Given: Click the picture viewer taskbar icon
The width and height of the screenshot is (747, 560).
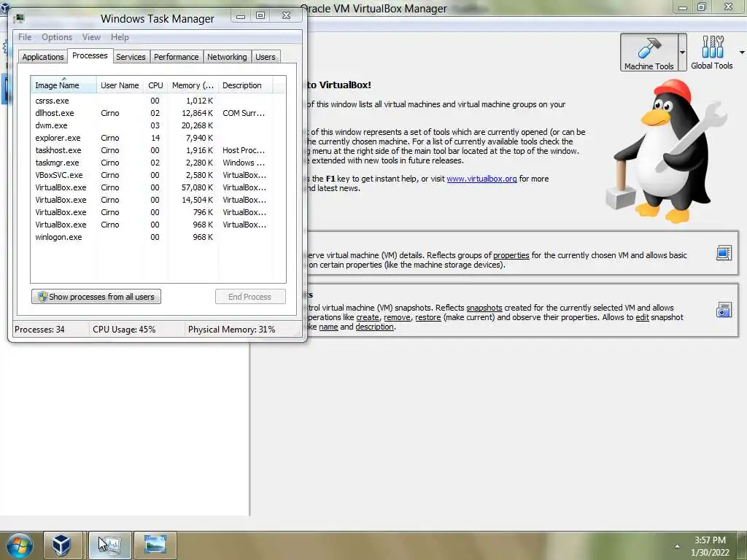Looking at the screenshot, I should (155, 545).
